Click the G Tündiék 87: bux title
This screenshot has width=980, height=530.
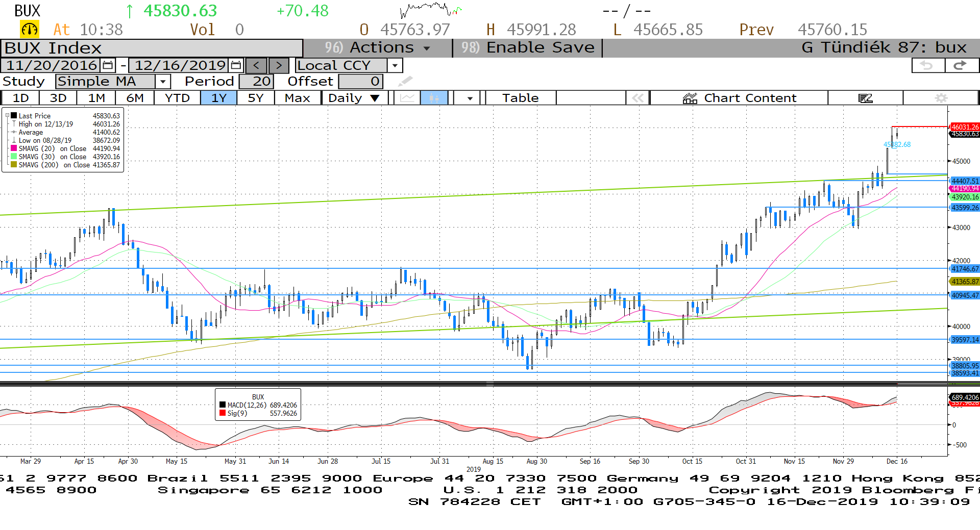click(884, 47)
